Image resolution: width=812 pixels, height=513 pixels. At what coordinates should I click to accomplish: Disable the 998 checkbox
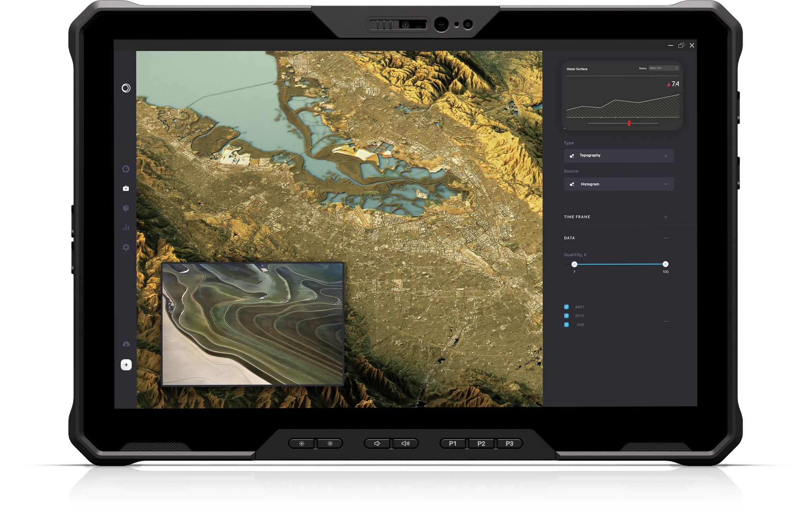566,325
